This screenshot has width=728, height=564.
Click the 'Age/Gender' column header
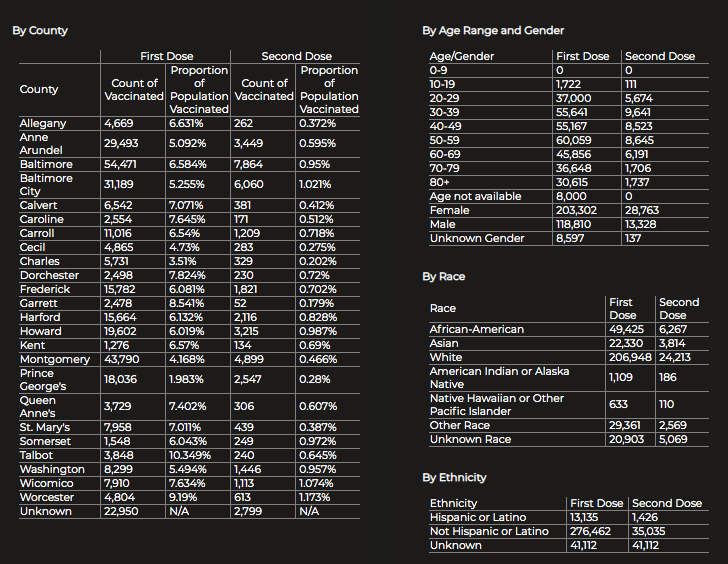tap(461, 57)
